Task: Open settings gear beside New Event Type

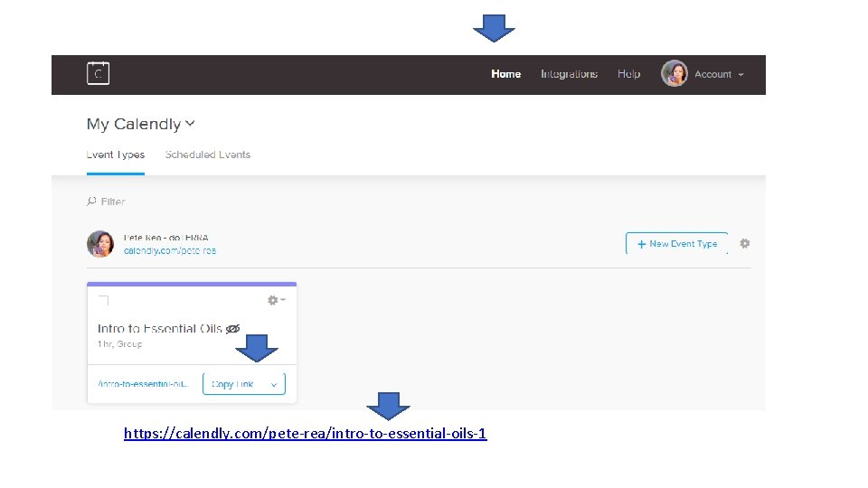Action: tap(744, 243)
